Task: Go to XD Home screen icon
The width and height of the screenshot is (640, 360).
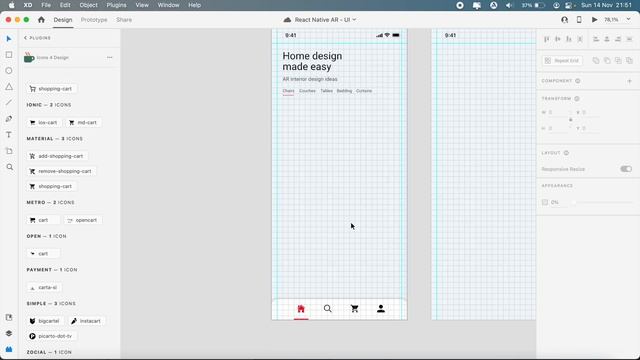Action: (41, 20)
